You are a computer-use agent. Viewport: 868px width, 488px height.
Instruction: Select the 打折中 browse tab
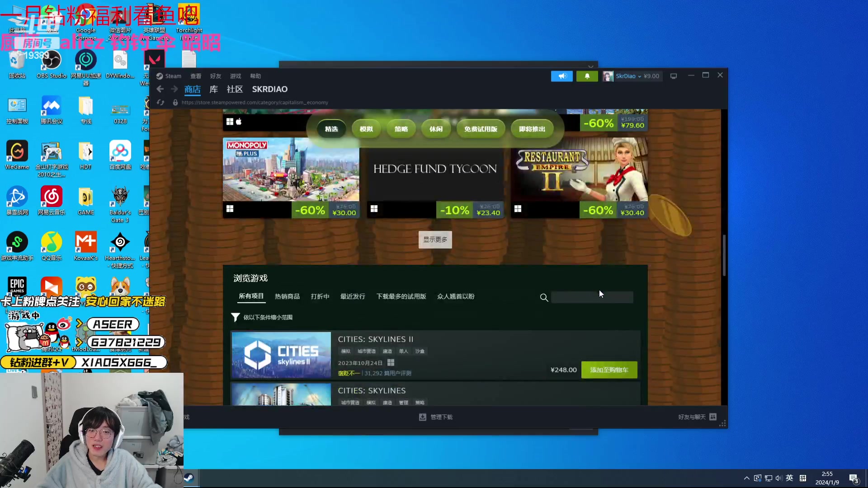pyautogui.click(x=320, y=296)
